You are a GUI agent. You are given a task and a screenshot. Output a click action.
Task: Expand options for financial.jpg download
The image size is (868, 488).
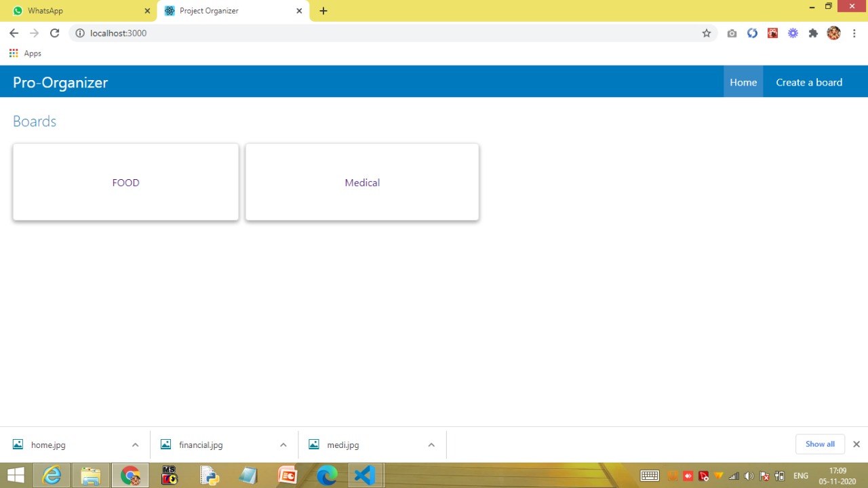click(x=283, y=445)
